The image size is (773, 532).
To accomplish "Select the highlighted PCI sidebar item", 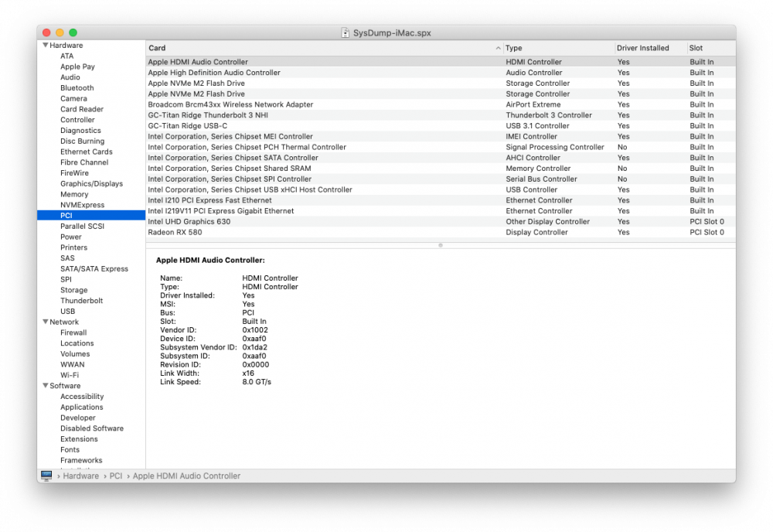I will point(91,216).
